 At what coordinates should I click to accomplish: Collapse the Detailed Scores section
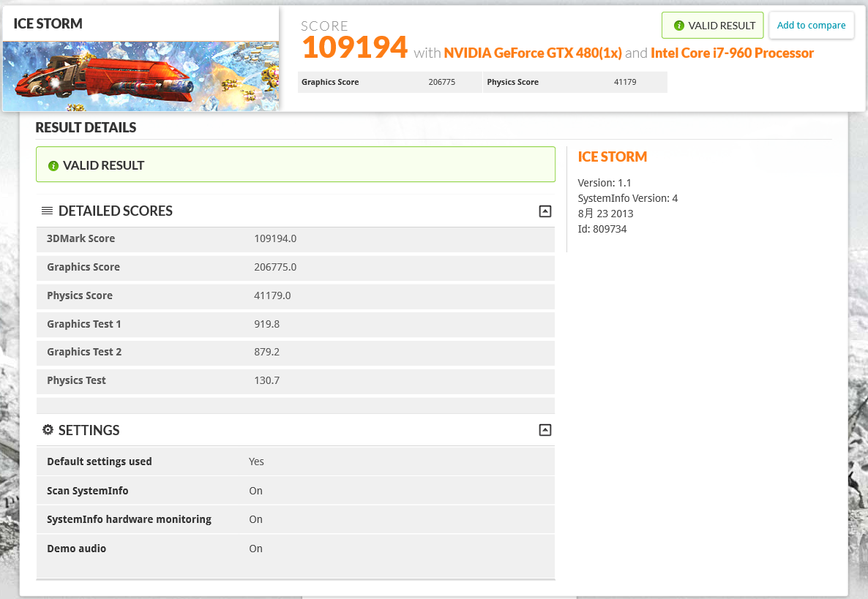[545, 211]
